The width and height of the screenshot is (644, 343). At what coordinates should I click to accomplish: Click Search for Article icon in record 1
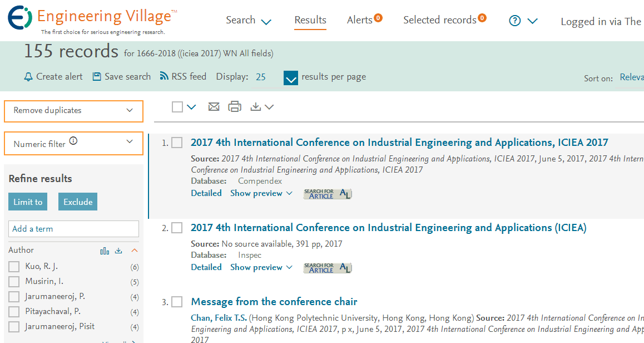(328, 194)
